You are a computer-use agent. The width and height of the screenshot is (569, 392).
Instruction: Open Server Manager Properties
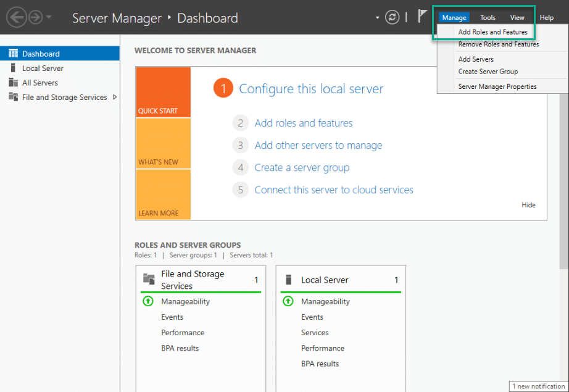(x=497, y=86)
